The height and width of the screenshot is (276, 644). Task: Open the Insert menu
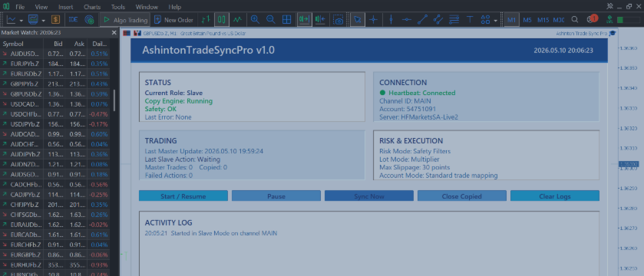point(66,7)
